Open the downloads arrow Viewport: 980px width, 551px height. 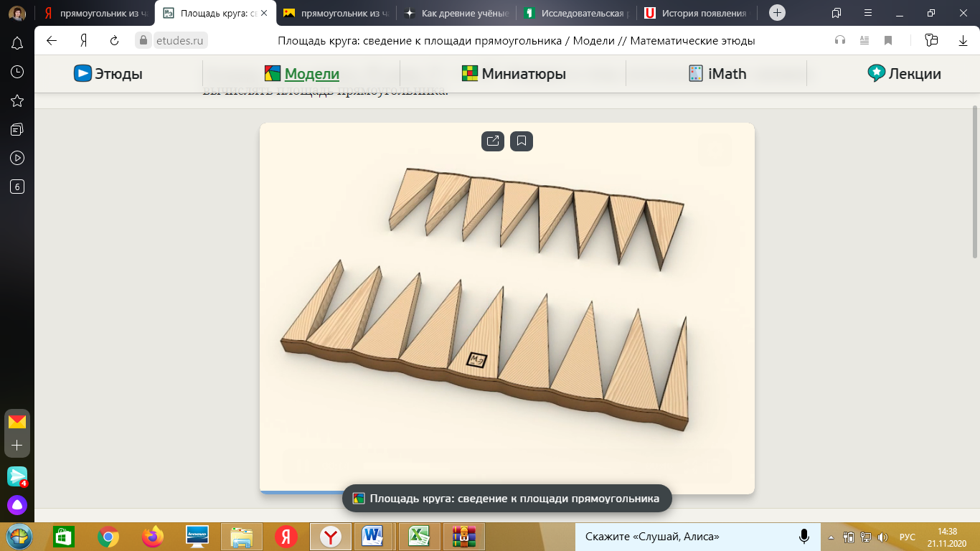click(x=963, y=41)
